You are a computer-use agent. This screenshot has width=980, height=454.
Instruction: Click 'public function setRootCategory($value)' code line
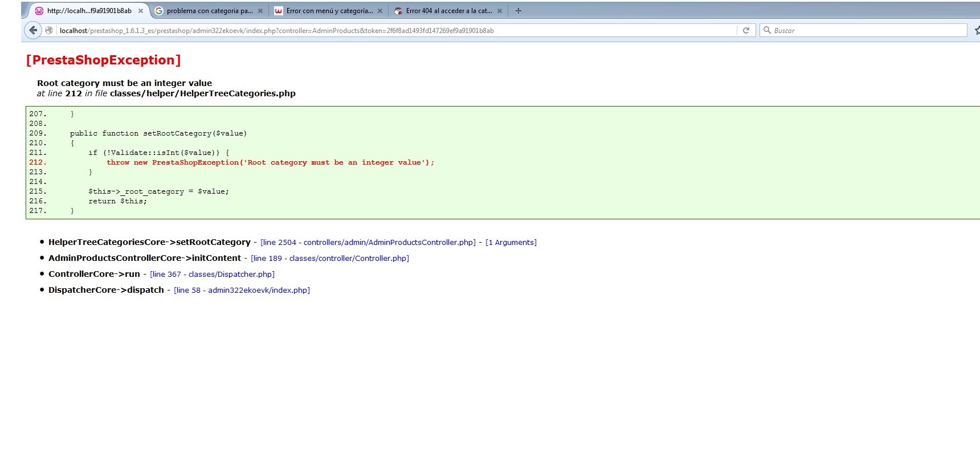point(158,133)
